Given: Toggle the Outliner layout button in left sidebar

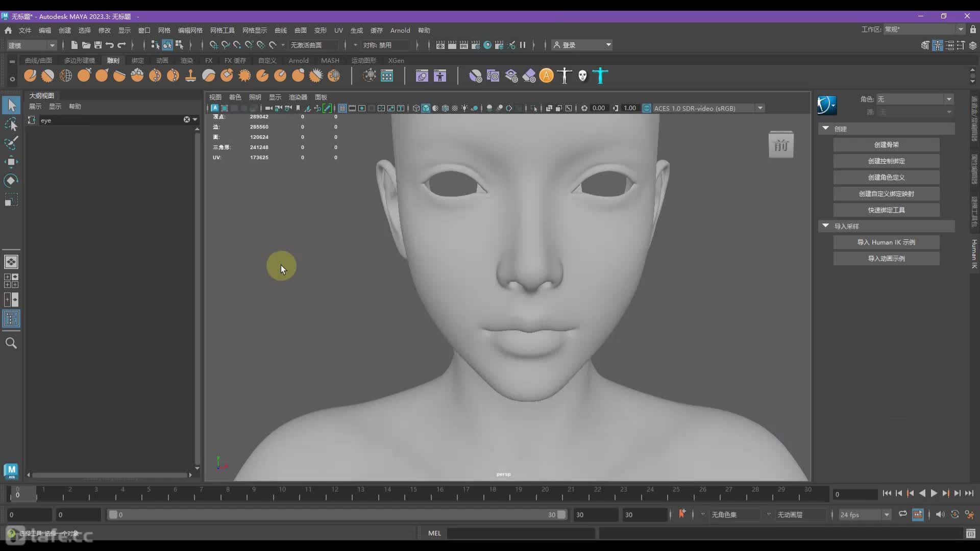Looking at the screenshot, I should coord(11,319).
